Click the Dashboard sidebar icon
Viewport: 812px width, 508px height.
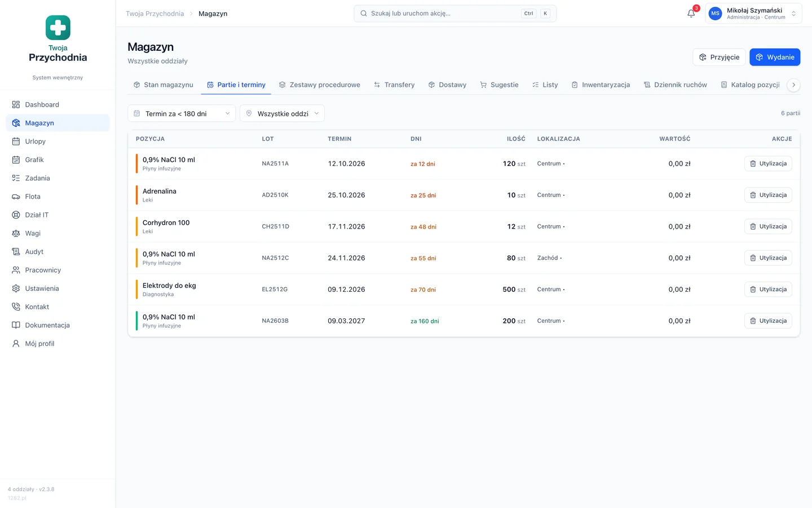[x=16, y=104]
